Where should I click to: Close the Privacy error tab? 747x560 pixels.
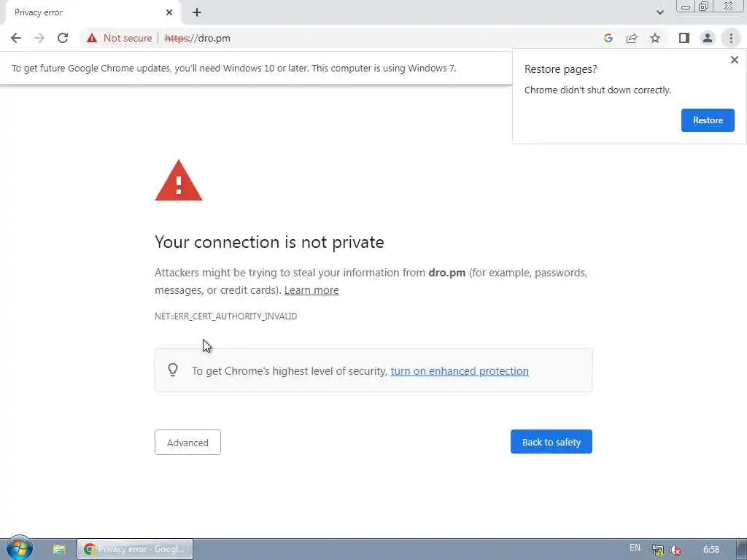[x=169, y=12]
